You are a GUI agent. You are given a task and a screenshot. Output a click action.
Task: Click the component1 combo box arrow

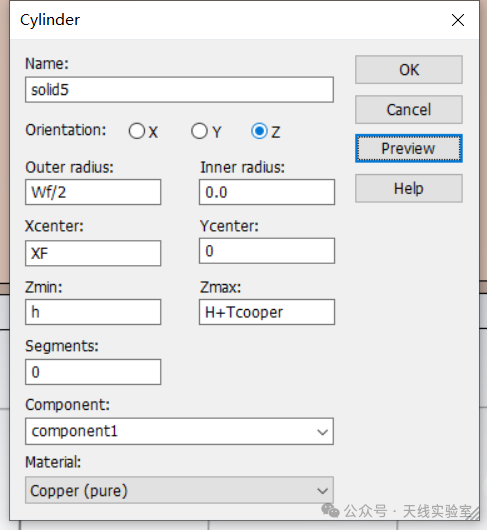pyautogui.click(x=322, y=432)
